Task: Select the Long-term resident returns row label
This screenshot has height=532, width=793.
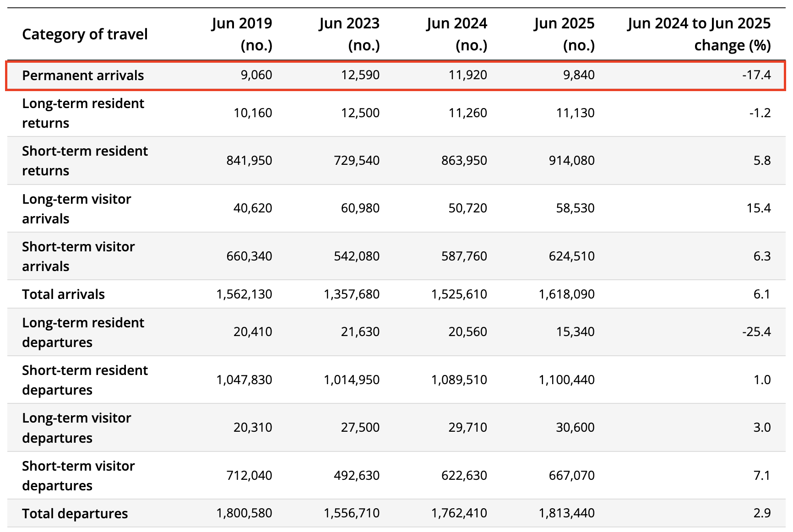Action: coord(83,113)
